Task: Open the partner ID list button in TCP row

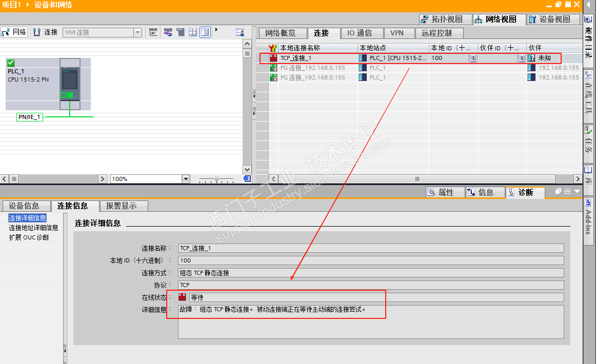Action: (522, 58)
